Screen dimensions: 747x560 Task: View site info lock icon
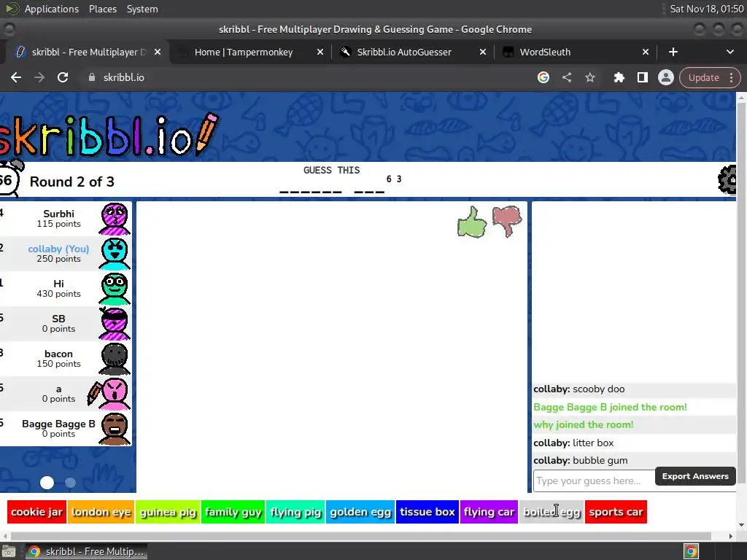[x=92, y=77]
